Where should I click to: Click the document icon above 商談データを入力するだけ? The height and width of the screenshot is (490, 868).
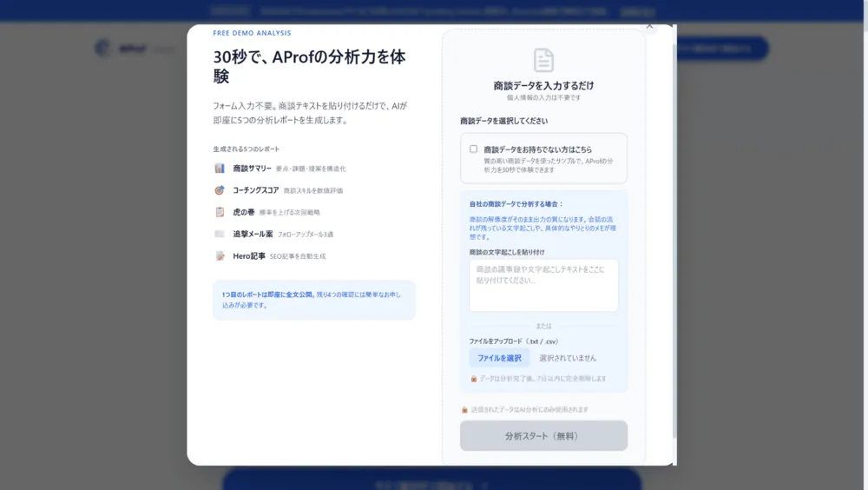click(543, 60)
